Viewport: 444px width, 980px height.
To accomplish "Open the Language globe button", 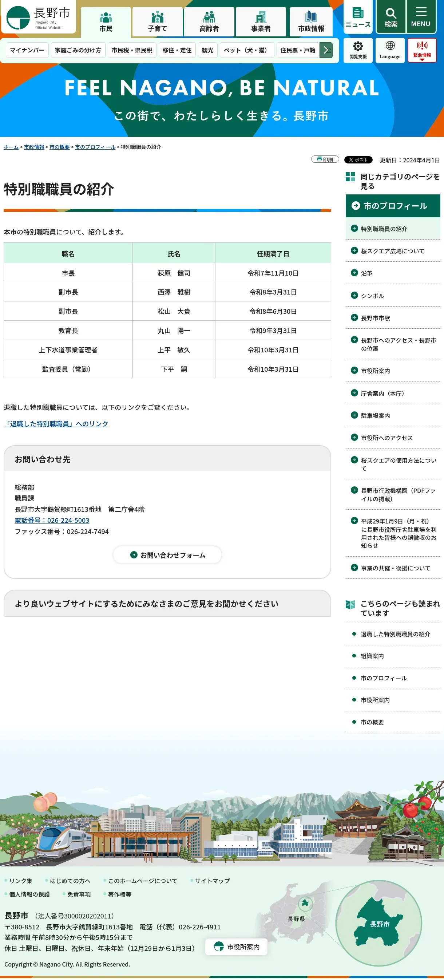I will pyautogui.click(x=390, y=51).
